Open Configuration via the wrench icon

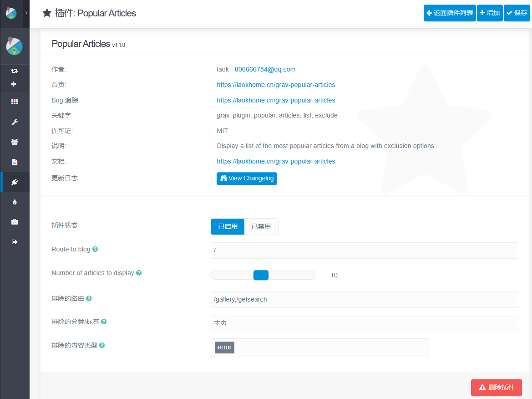[x=15, y=123]
